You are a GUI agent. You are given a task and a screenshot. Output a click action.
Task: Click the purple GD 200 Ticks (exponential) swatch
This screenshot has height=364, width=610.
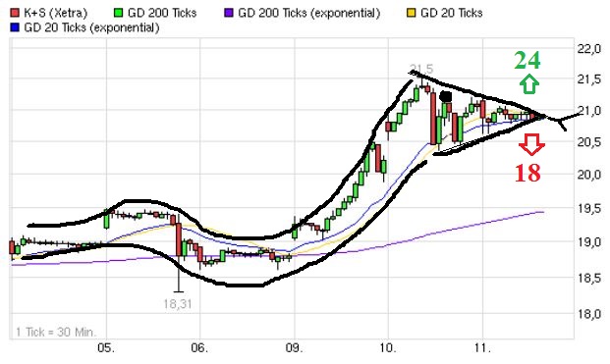229,13
